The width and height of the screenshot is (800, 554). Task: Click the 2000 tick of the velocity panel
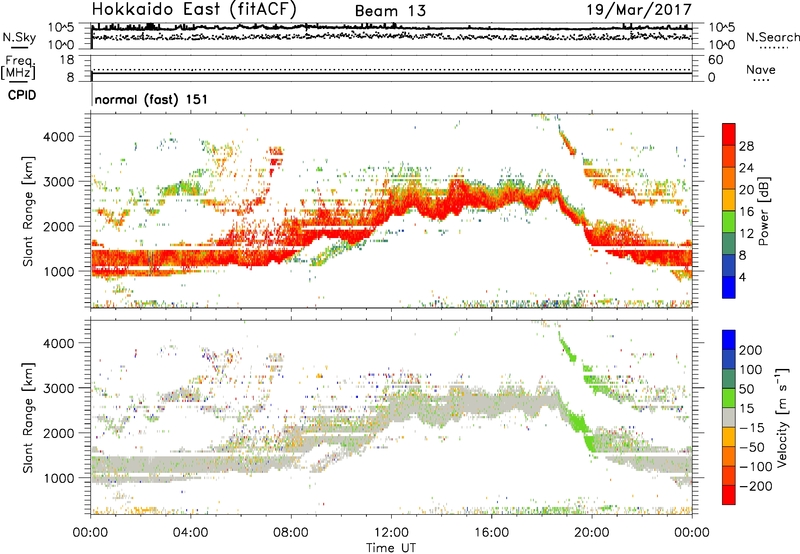(58, 433)
